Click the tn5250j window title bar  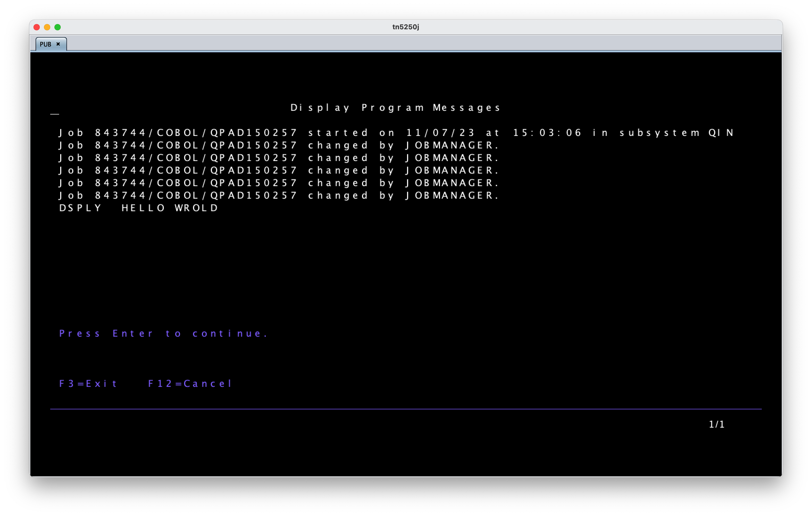coord(406,27)
